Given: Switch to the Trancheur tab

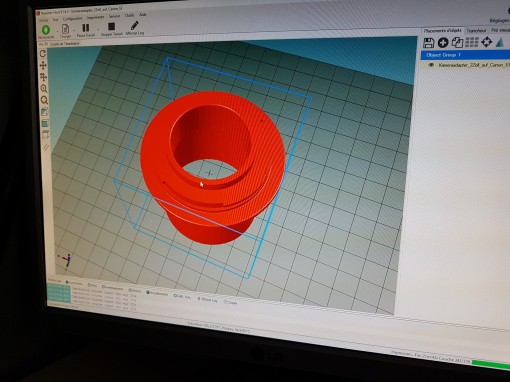Looking at the screenshot, I should [x=476, y=30].
